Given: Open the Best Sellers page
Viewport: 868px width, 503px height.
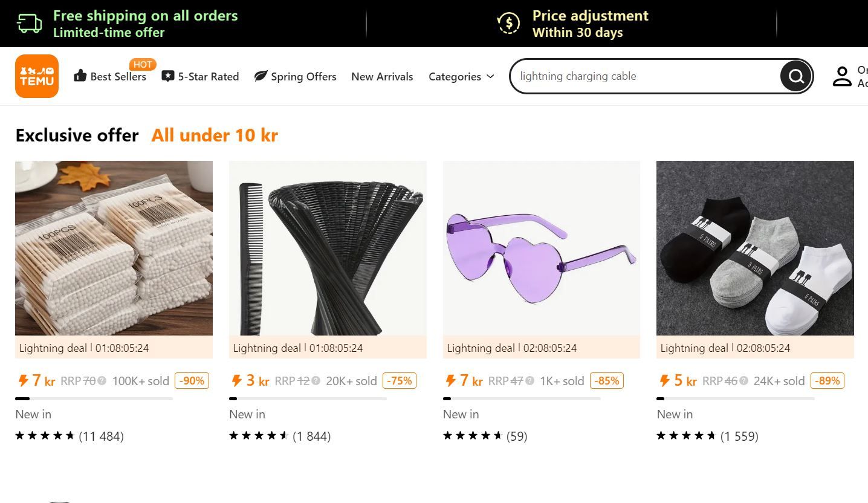Looking at the screenshot, I should 118,77.
